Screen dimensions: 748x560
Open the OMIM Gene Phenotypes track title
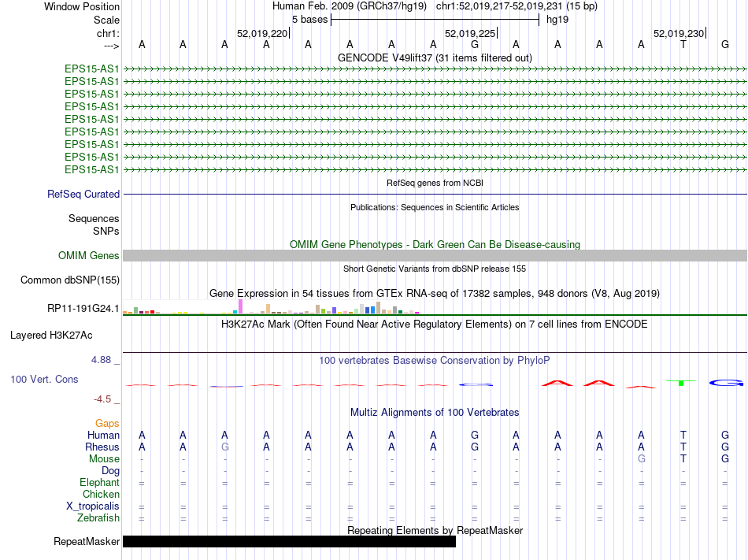(435, 244)
